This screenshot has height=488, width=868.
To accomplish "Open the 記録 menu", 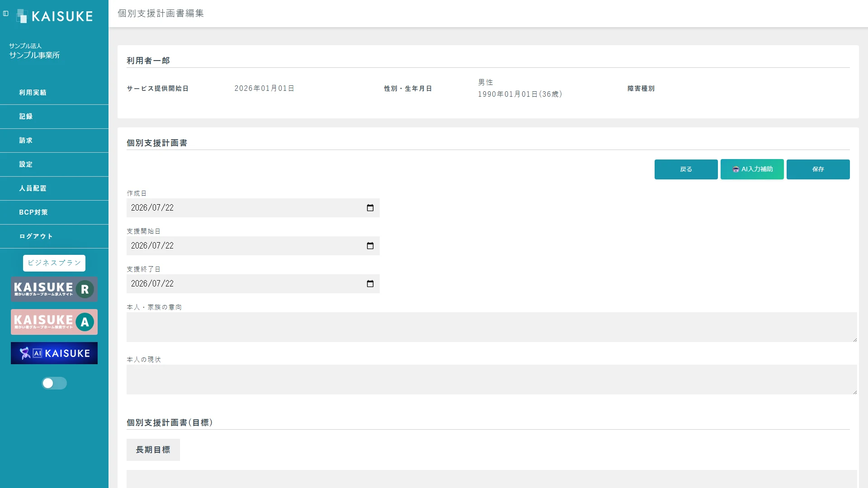I will pyautogui.click(x=54, y=117).
